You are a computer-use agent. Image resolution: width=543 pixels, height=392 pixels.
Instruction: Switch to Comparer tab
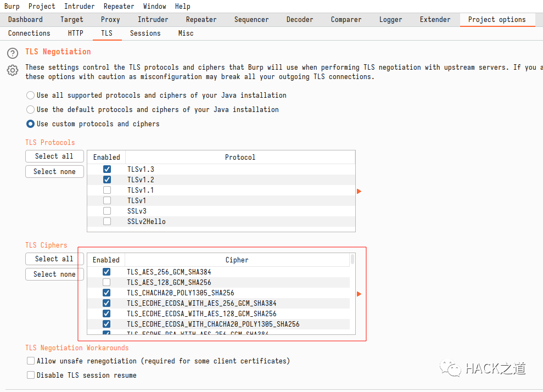coord(346,19)
